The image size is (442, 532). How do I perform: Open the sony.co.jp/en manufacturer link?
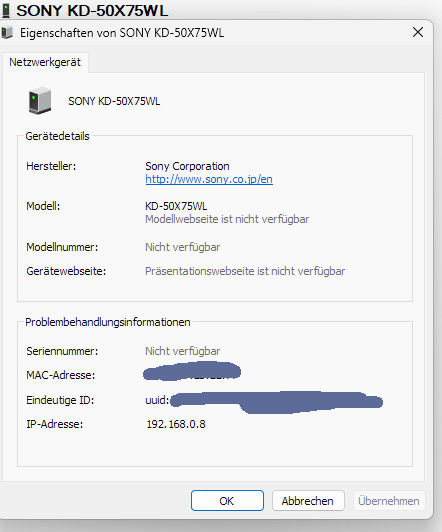209,179
